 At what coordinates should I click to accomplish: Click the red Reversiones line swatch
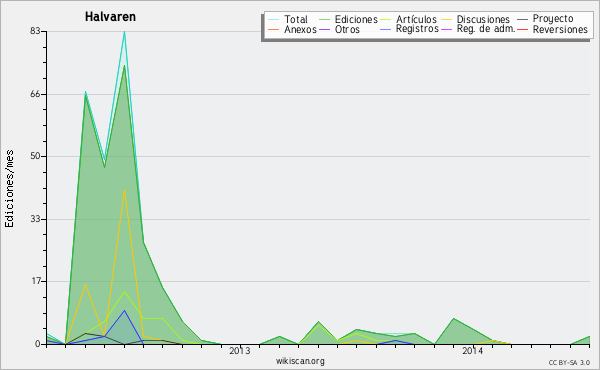[x=522, y=29]
